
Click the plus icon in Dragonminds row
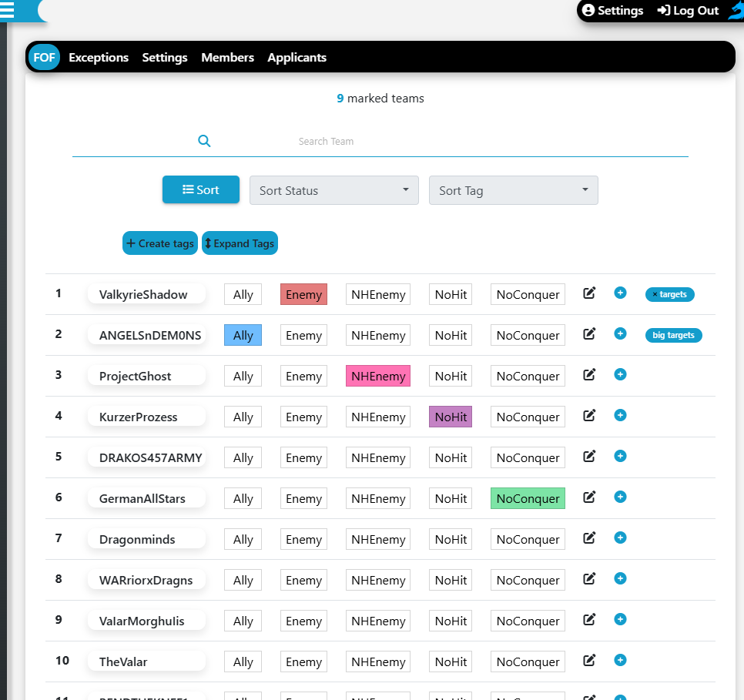620,538
